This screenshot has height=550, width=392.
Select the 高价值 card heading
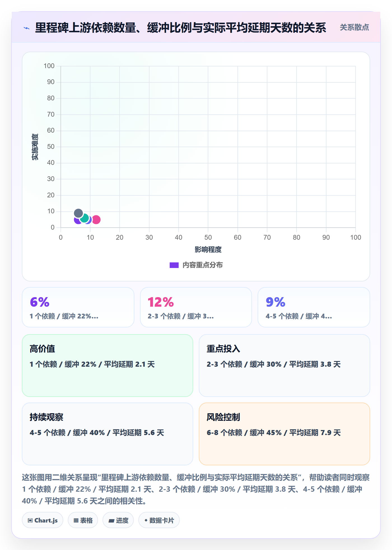click(x=42, y=349)
